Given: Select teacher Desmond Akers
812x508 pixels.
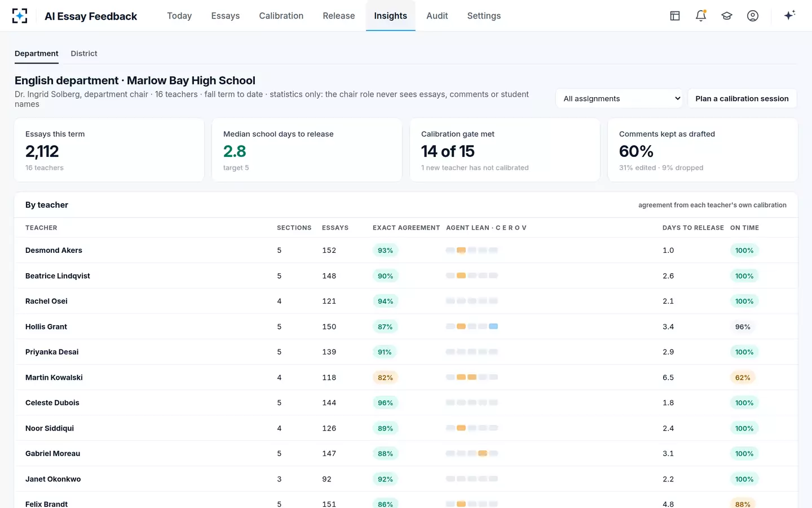Looking at the screenshot, I should pyautogui.click(x=54, y=251).
